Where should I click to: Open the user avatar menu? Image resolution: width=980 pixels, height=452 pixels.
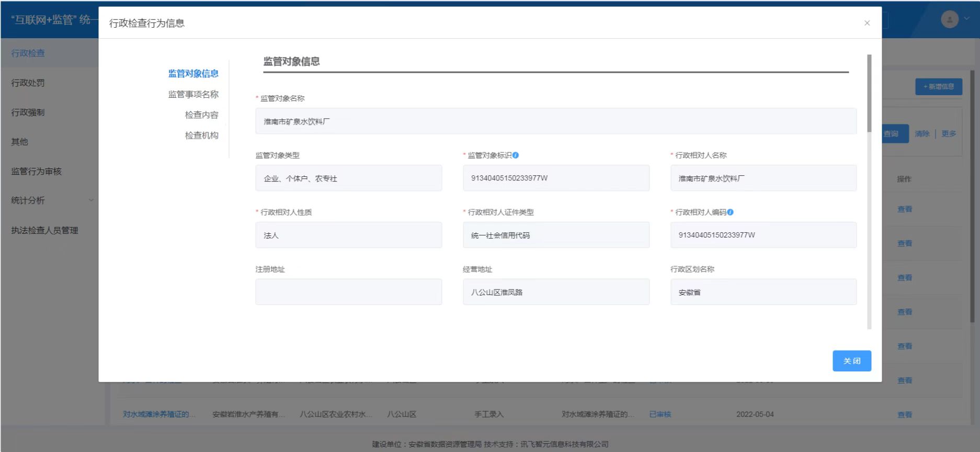(x=949, y=19)
